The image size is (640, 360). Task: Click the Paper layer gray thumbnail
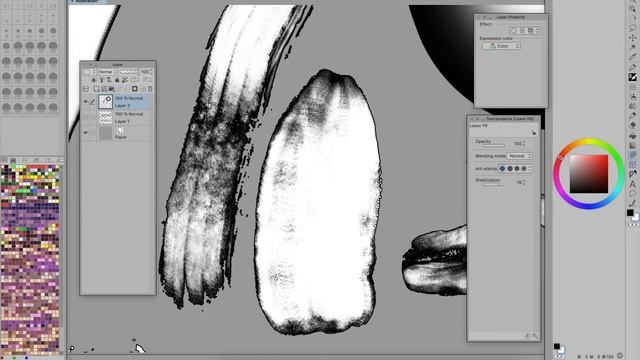(106, 133)
